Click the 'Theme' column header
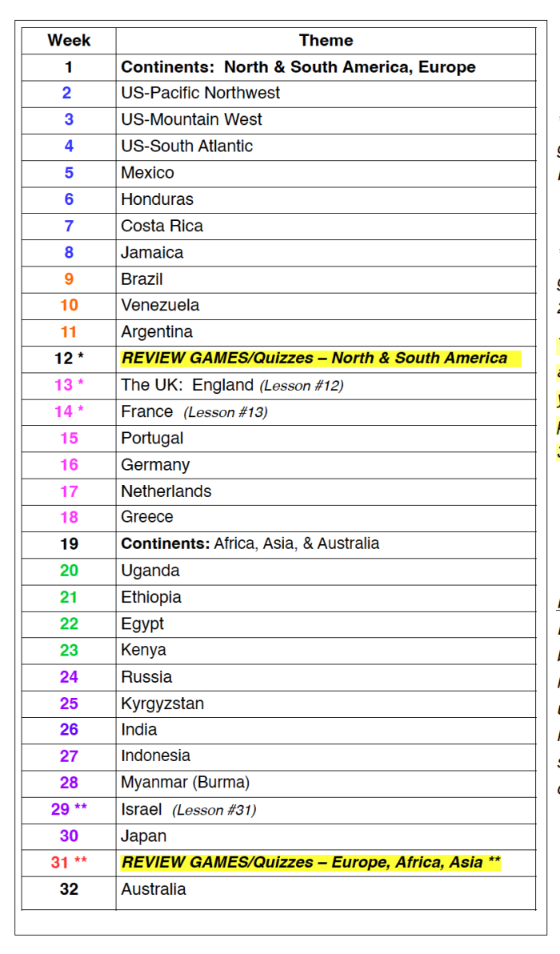 point(326,40)
